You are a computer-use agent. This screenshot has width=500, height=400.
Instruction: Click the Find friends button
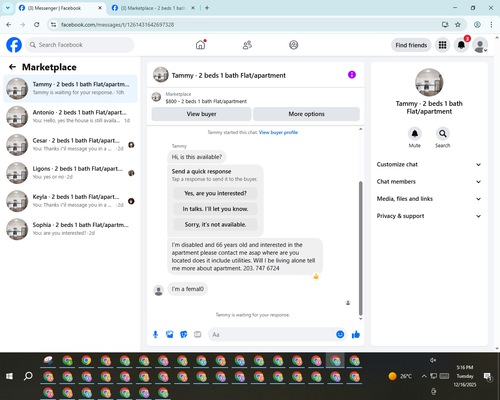[x=411, y=45]
